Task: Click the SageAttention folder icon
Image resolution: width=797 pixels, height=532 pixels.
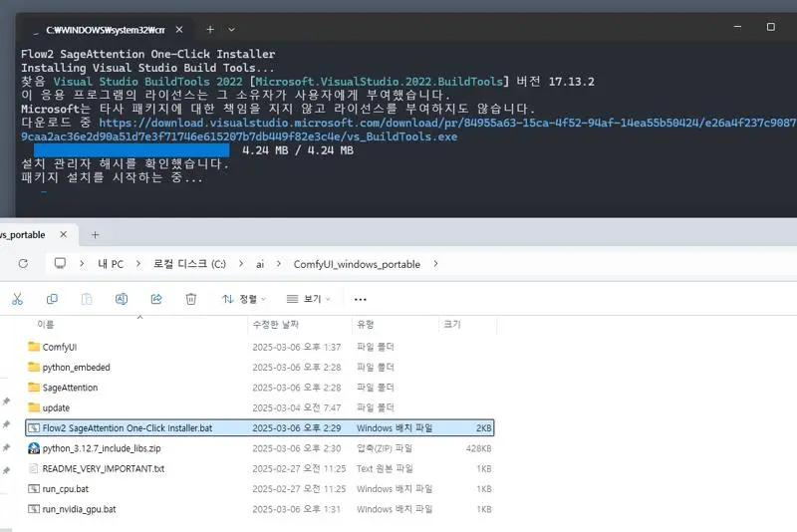Action: coord(34,387)
